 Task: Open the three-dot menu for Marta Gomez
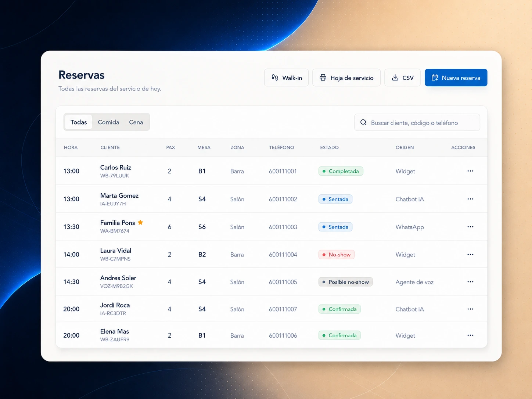pyautogui.click(x=470, y=199)
